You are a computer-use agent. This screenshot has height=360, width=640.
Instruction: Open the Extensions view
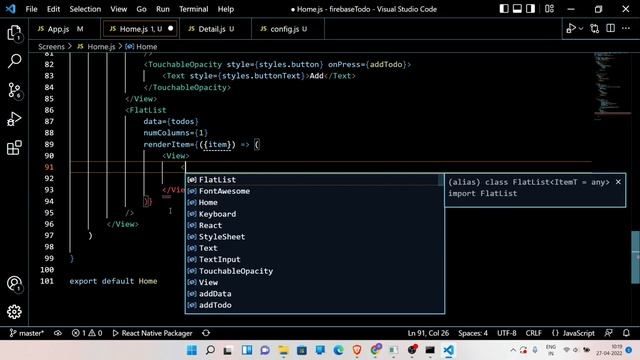[14, 148]
